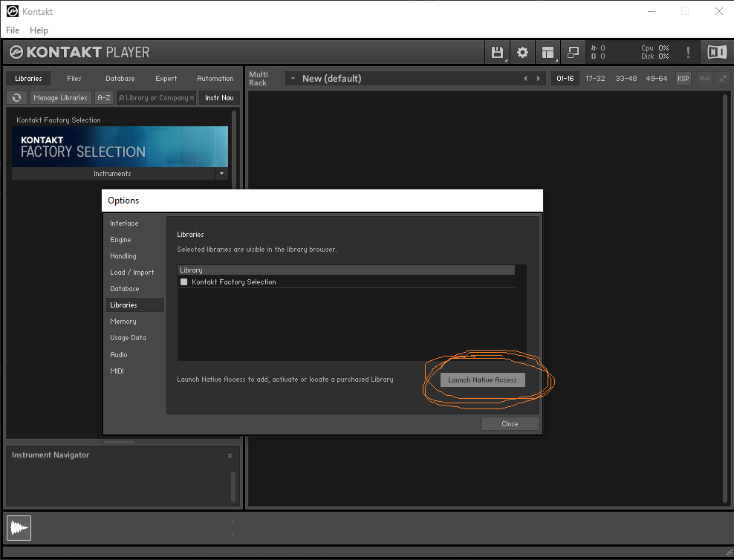Open the New (default) multi preset dropdown

point(293,79)
